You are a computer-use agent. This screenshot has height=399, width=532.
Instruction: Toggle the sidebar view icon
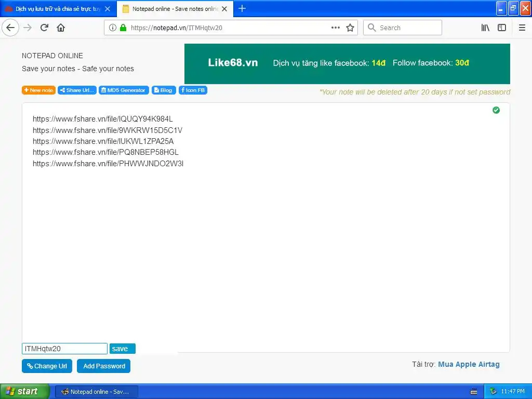tap(502, 28)
